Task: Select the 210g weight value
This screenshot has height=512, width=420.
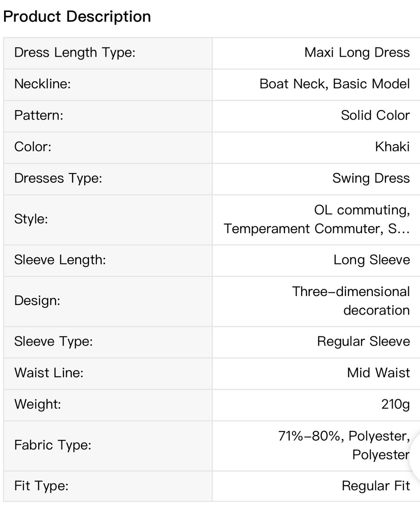Action: pos(395,404)
